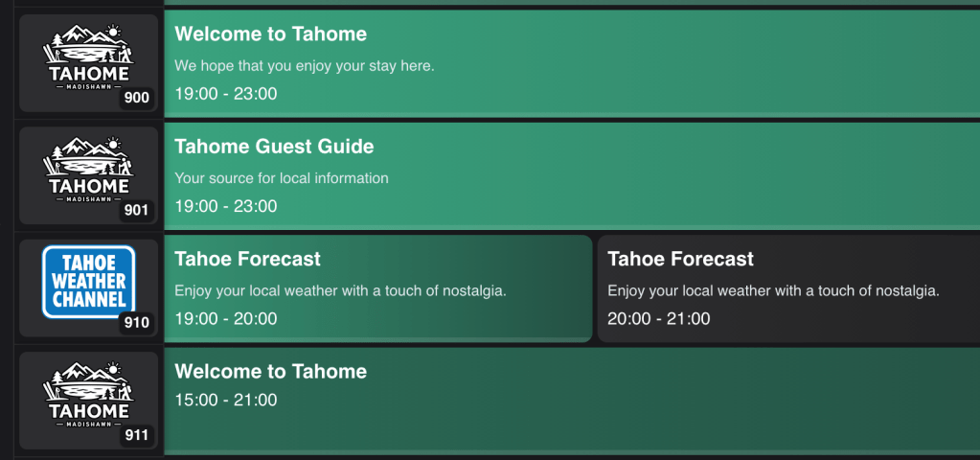Open the Tahoe Weather Channel logo
This screenshot has height=460, width=980.
tap(88, 280)
